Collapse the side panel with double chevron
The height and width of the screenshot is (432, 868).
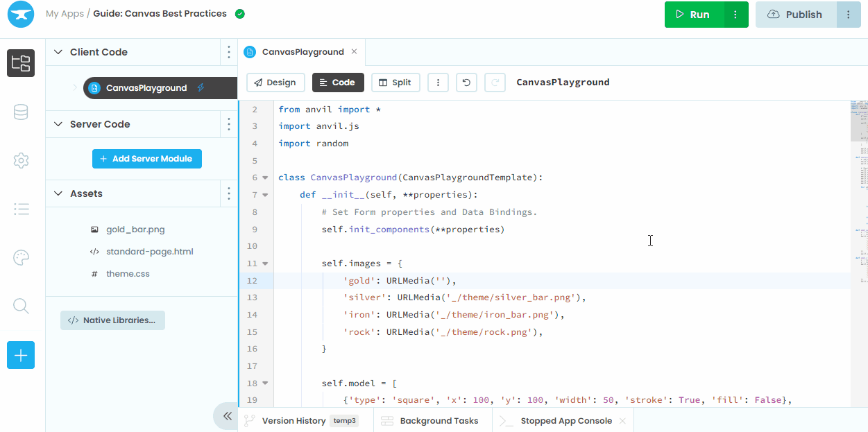click(x=226, y=416)
